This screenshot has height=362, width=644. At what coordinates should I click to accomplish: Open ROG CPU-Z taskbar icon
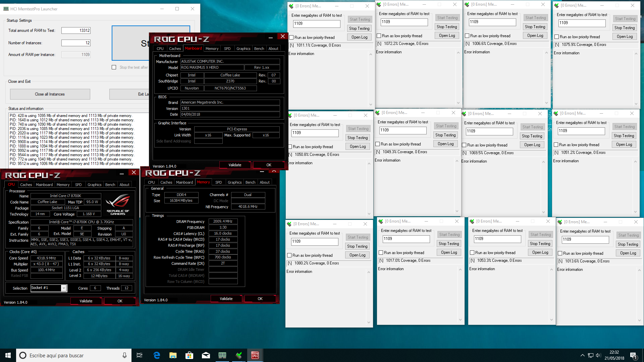[255, 355]
